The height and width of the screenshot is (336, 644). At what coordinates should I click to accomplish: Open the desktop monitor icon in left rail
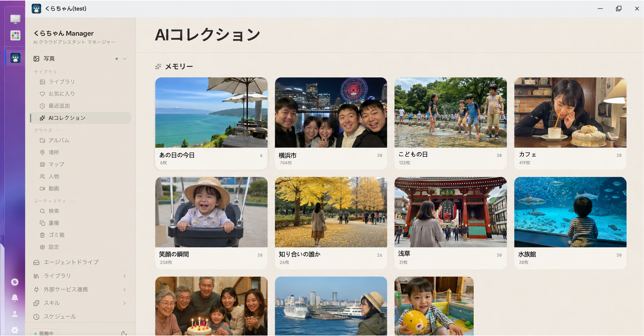tap(15, 19)
